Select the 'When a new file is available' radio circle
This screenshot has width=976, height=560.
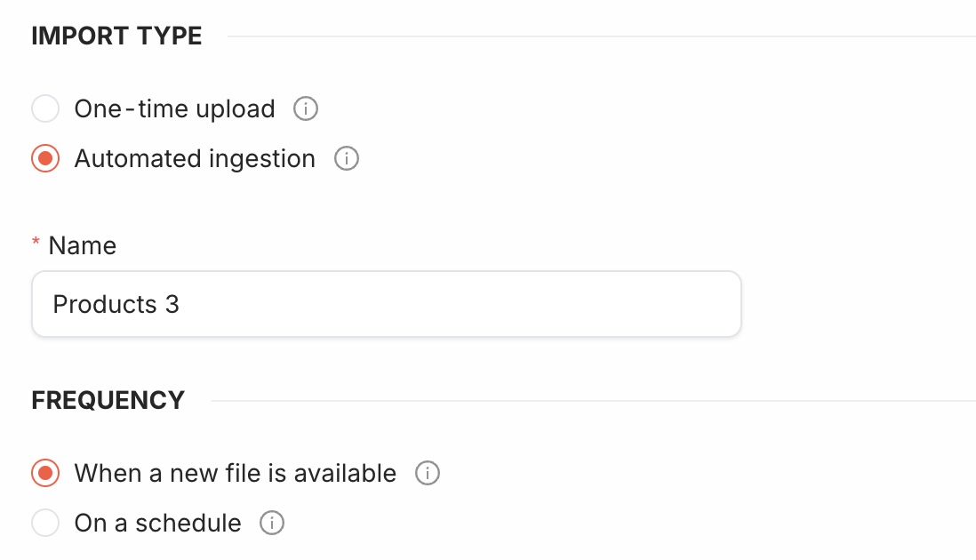click(x=45, y=474)
